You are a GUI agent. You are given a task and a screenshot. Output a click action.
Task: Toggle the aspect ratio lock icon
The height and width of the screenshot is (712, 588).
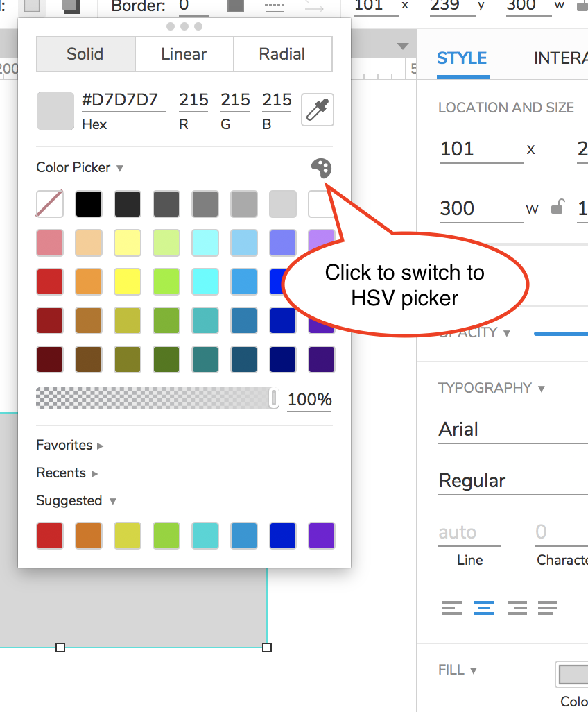click(x=557, y=207)
